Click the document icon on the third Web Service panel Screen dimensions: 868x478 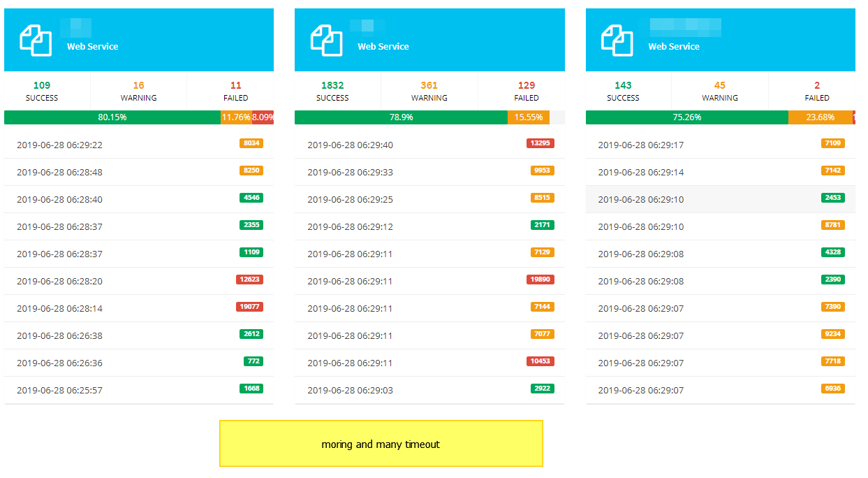pyautogui.click(x=618, y=39)
